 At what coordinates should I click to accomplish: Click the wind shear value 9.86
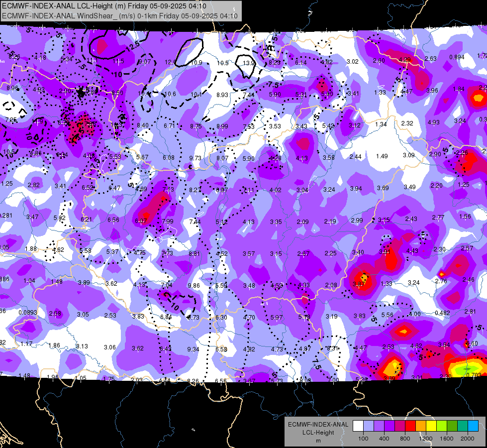pyautogui.click(x=194, y=285)
